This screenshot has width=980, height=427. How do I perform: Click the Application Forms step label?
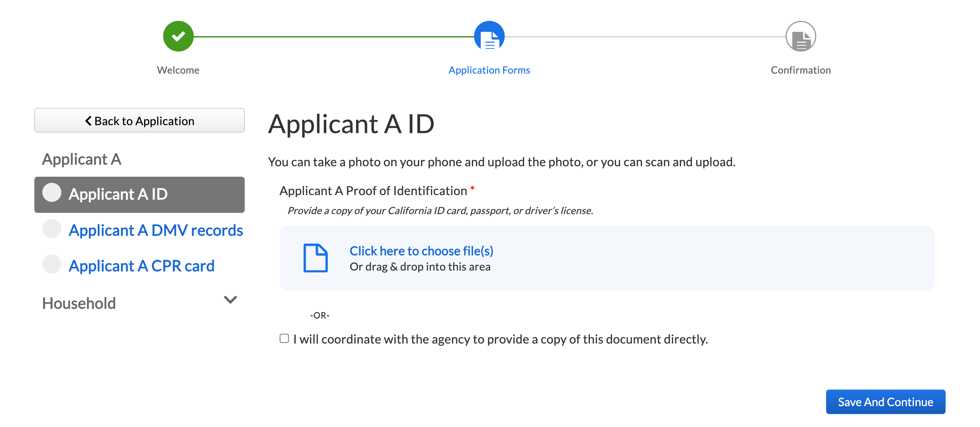click(489, 70)
